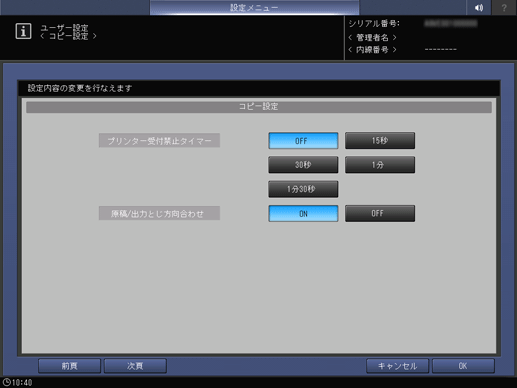
Task: Turn OFF 原稿/出力とじ方向合わせ
Action: point(380,213)
